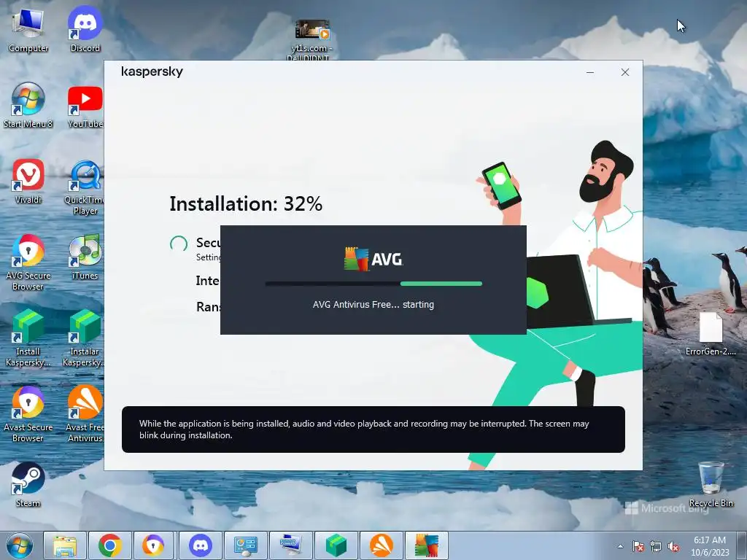Launch Google Chrome from the taskbar

pos(109,545)
